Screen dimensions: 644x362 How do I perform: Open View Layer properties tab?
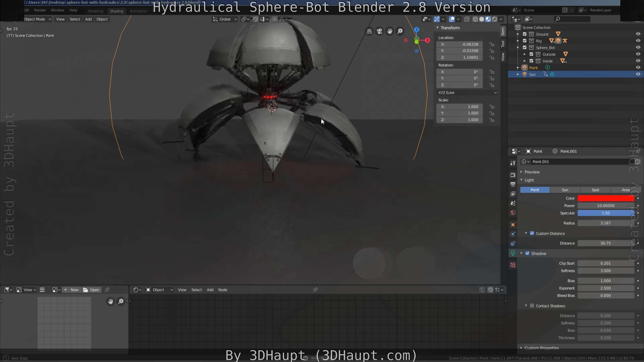513,194
